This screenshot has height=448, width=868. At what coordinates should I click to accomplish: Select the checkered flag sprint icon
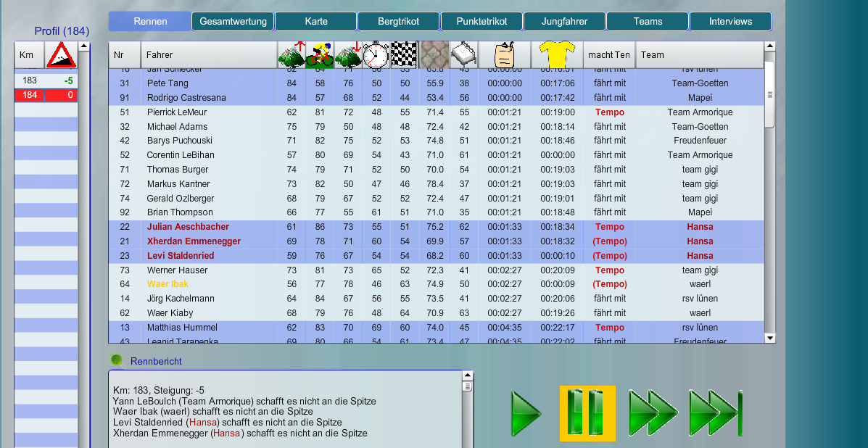pos(403,54)
